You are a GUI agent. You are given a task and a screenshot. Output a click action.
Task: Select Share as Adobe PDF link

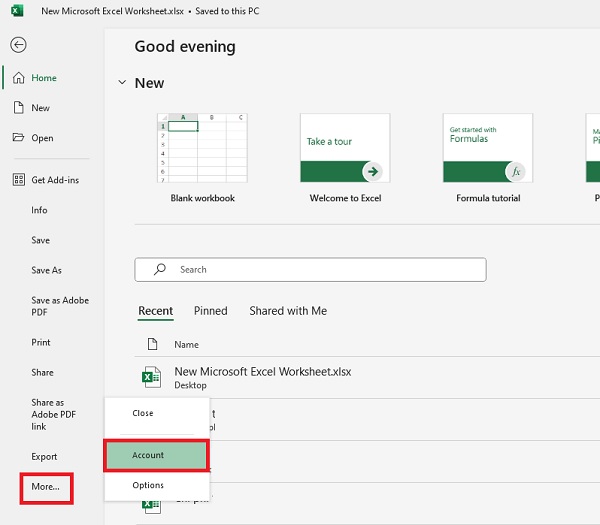[x=54, y=414]
